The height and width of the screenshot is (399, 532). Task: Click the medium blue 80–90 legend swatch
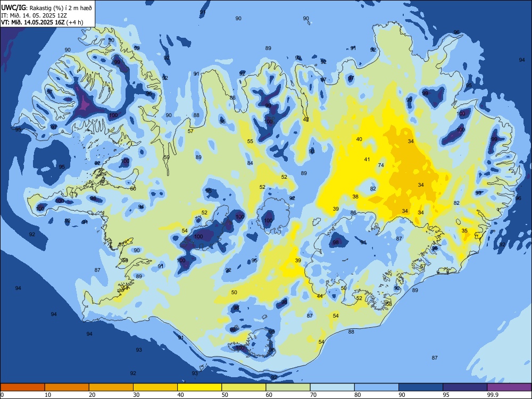[377, 387]
